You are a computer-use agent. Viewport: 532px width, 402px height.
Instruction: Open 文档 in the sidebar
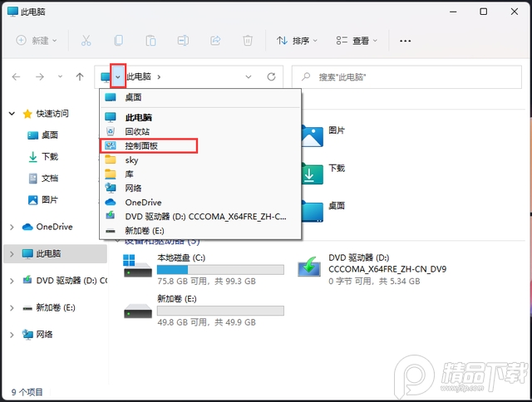point(43,179)
